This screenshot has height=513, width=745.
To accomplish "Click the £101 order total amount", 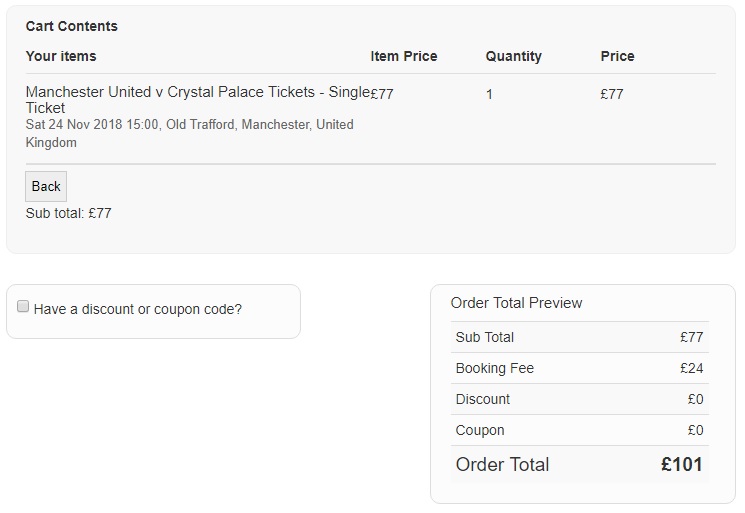I will (682, 464).
